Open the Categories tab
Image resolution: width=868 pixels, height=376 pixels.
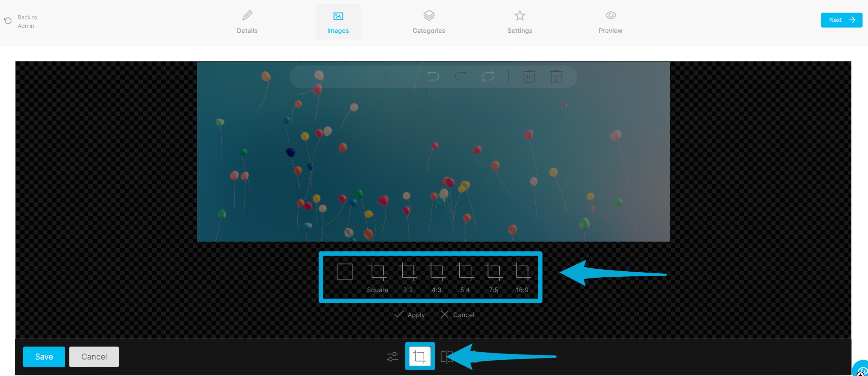(x=429, y=22)
